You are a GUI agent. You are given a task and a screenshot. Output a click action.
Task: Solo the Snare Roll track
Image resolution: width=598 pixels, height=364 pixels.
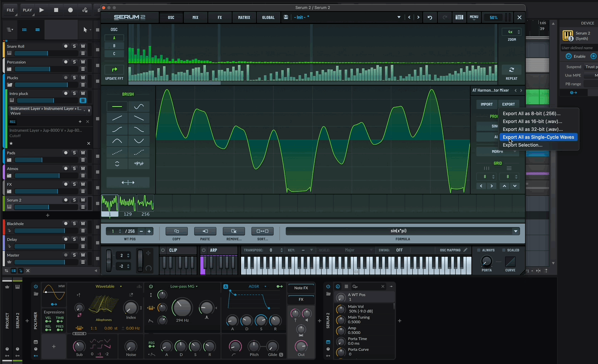tap(74, 46)
